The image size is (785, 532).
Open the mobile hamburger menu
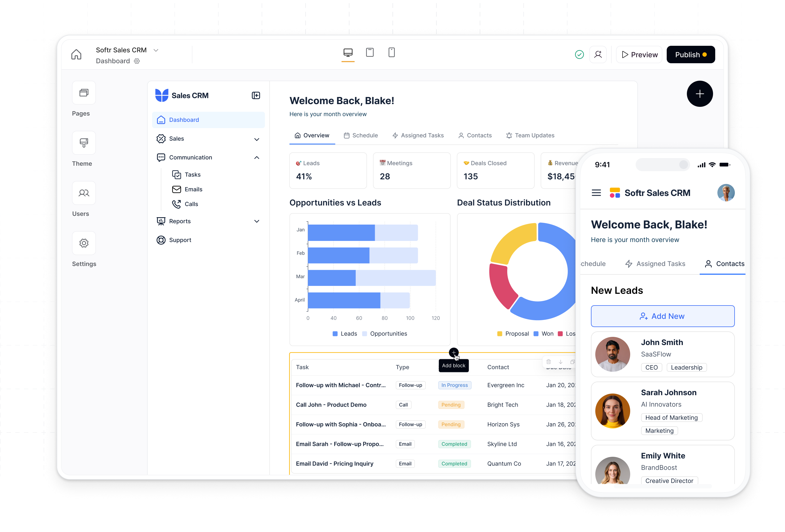(x=596, y=193)
